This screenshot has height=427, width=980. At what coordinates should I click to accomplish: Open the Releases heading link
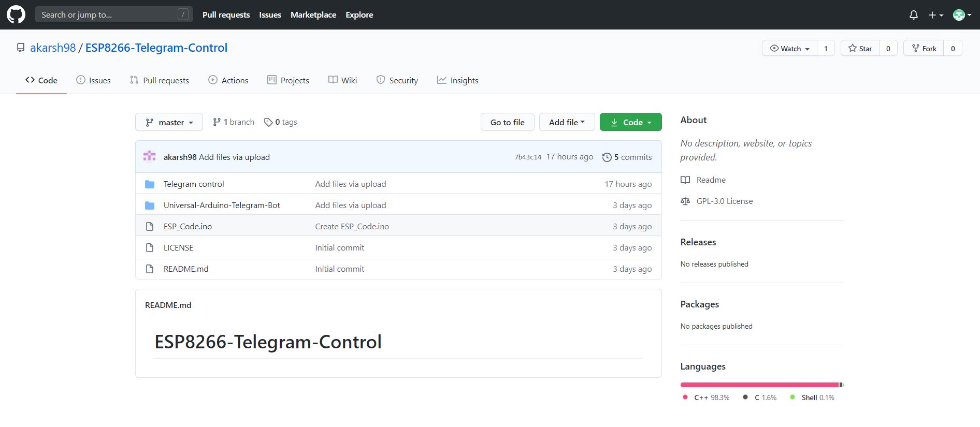click(x=698, y=242)
